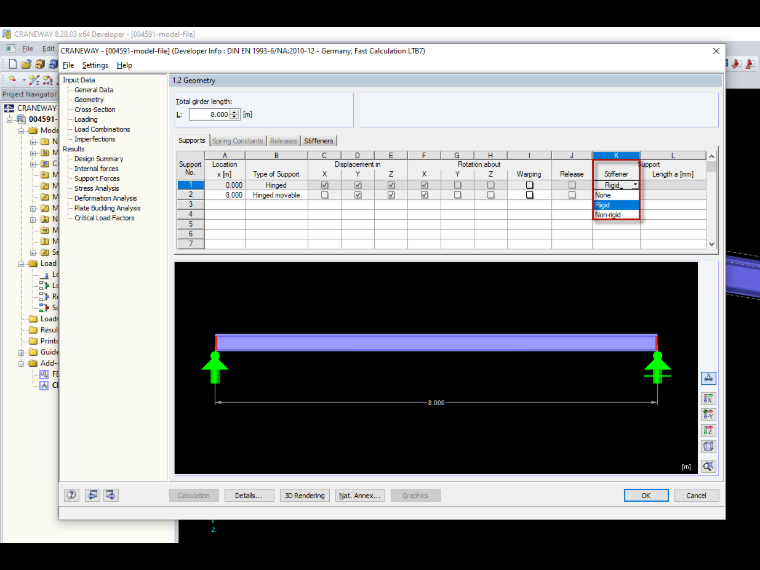The height and width of the screenshot is (570, 760).
Task: Click stiffener combo box arrow row 1
Action: pos(635,185)
